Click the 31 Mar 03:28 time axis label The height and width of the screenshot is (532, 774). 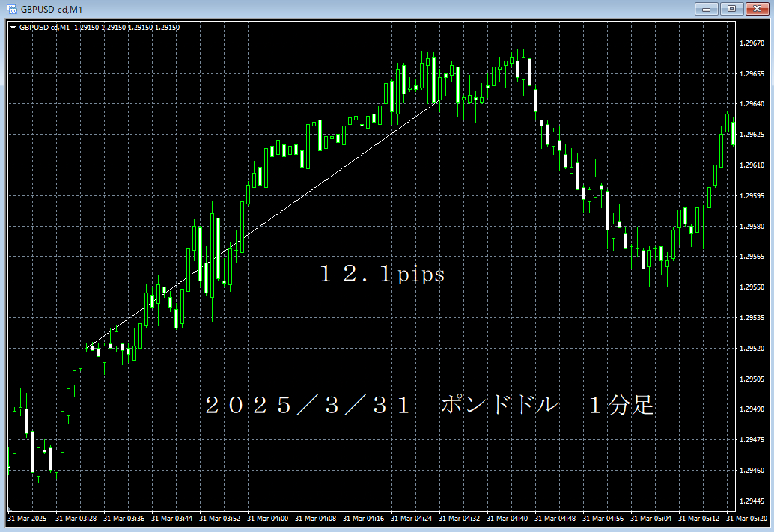point(76,518)
